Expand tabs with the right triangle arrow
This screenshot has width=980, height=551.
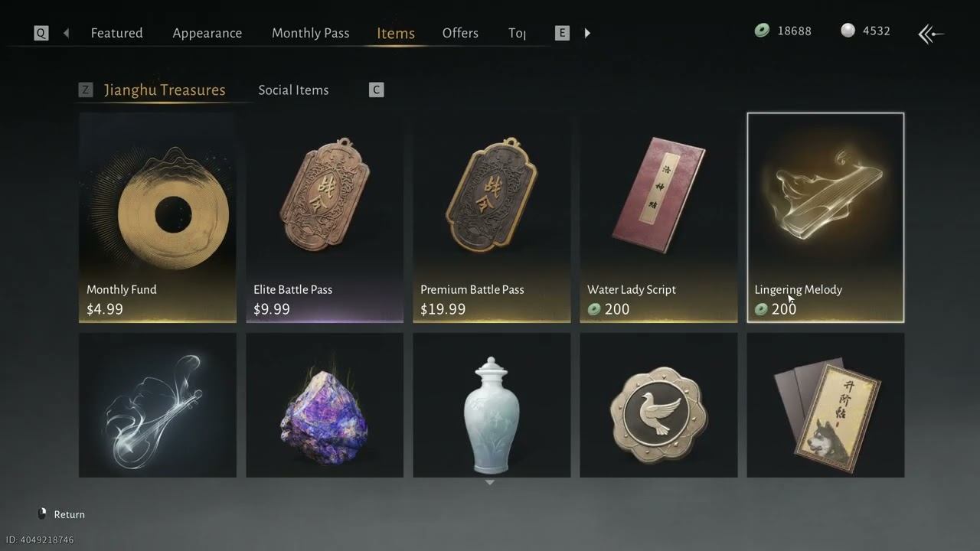pos(587,33)
